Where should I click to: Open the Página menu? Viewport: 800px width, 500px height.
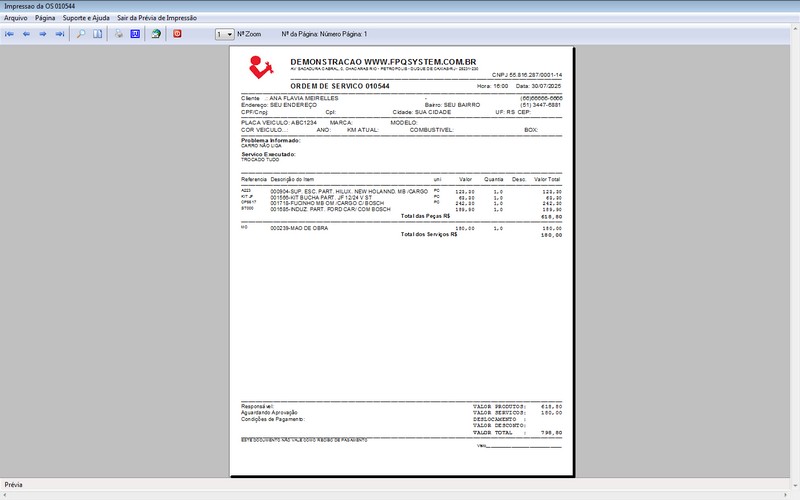click(45, 19)
